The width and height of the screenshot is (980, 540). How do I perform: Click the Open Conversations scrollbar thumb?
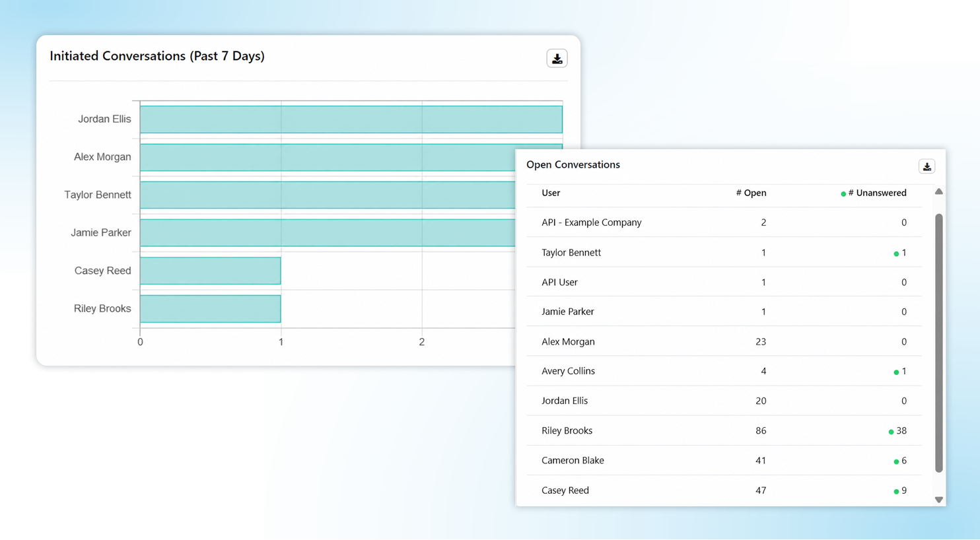click(938, 343)
